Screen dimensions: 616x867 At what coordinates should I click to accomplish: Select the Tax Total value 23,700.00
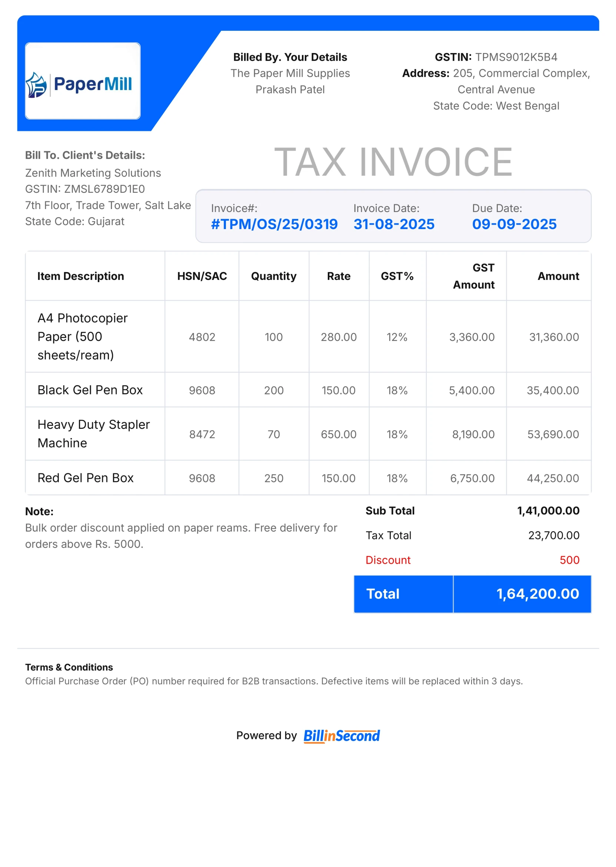(553, 535)
